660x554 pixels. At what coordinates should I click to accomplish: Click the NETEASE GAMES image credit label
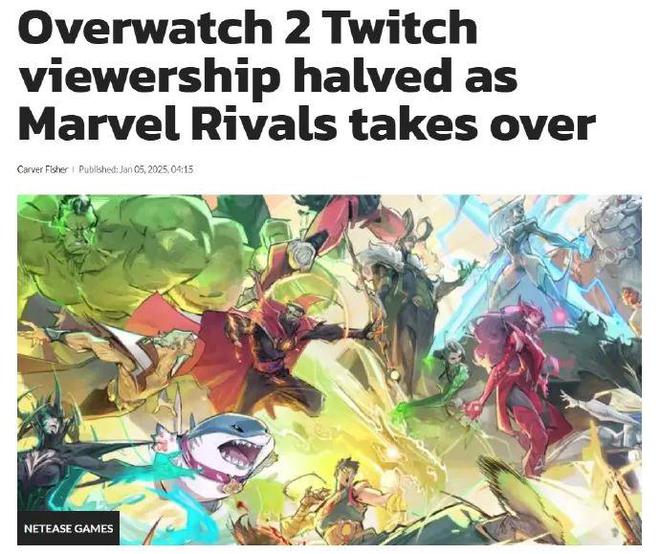pos(69,528)
